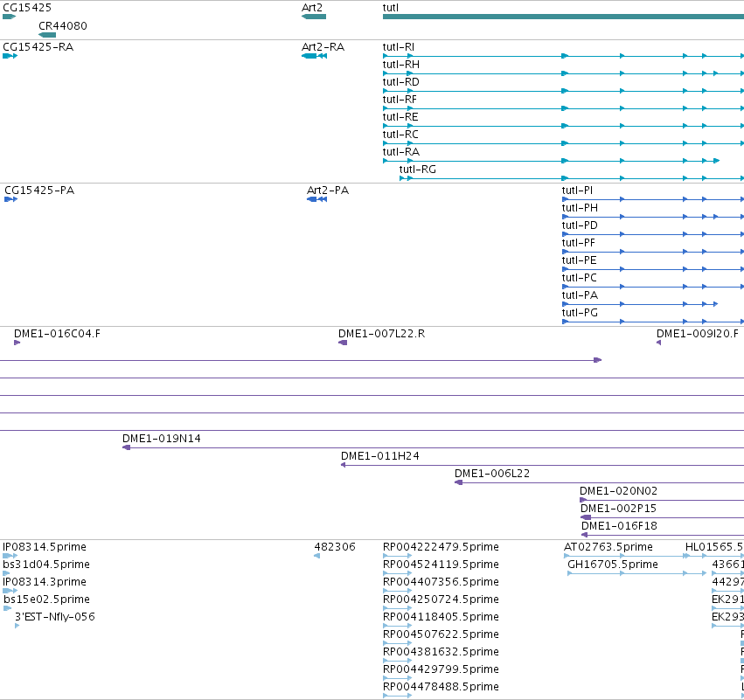Click EST RP004429799.5prime

441,669
